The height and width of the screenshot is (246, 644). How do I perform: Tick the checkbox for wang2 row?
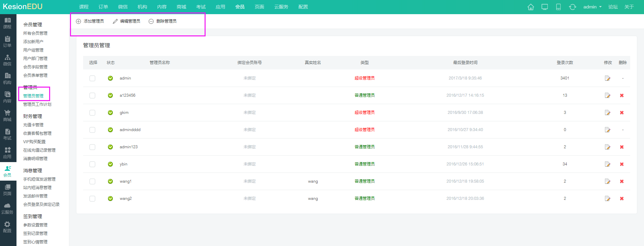click(x=92, y=199)
